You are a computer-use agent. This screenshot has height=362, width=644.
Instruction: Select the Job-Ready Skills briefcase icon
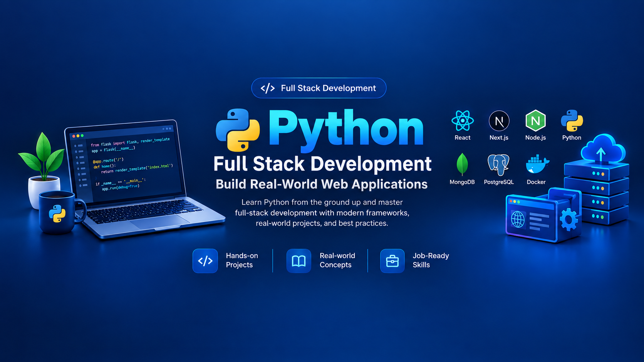[392, 261]
